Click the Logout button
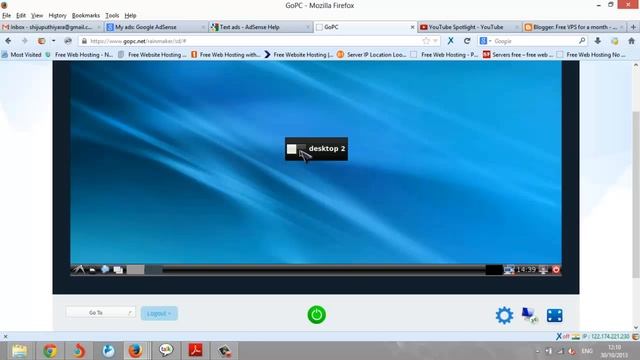The image size is (640, 360). point(159,313)
